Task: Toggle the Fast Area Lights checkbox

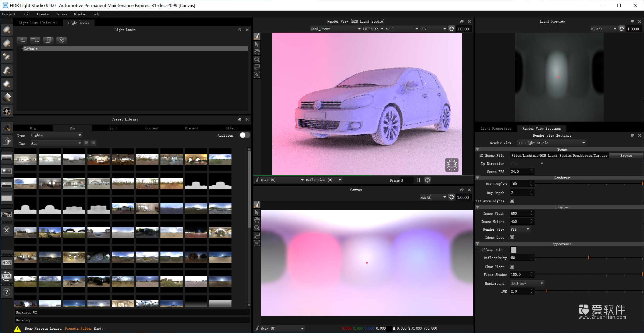Action: point(512,201)
